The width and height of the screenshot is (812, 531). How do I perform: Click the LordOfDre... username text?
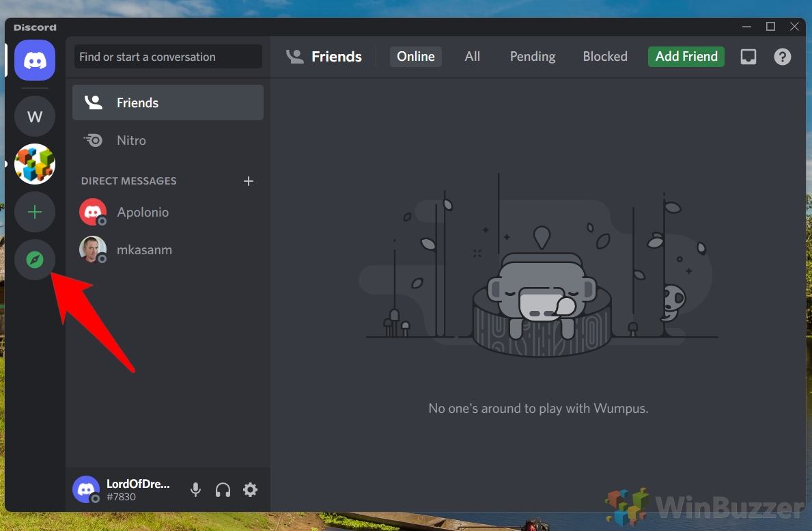point(138,484)
